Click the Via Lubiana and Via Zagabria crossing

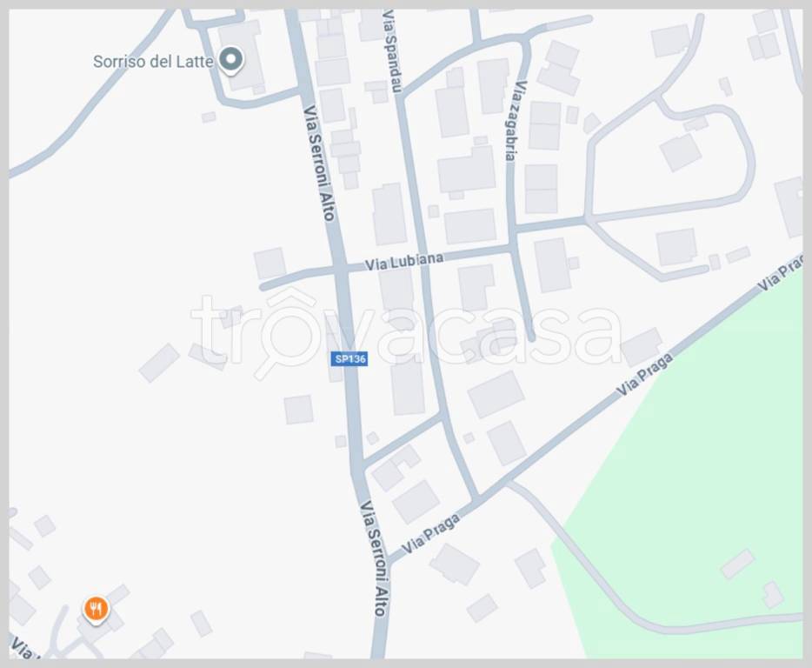[x=513, y=249]
